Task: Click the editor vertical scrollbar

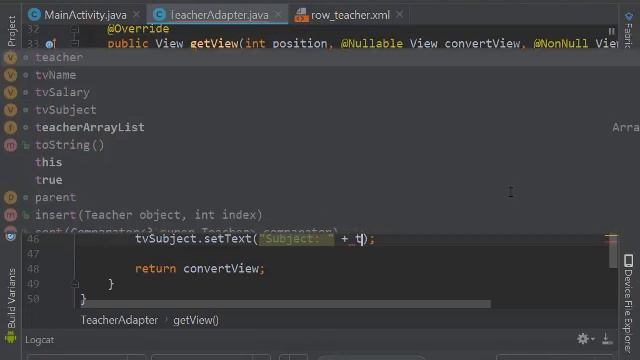Action: coord(613,252)
